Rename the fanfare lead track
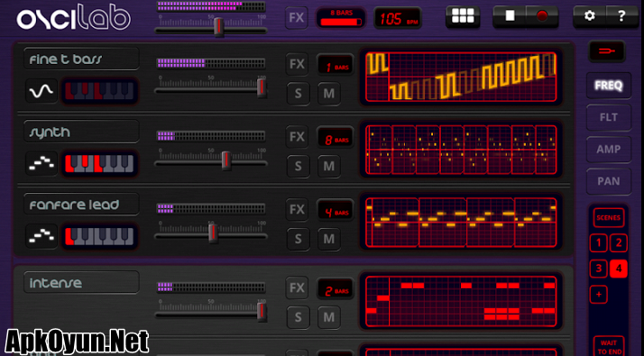Image resolution: width=644 pixels, height=356 pixels. pos(82,205)
